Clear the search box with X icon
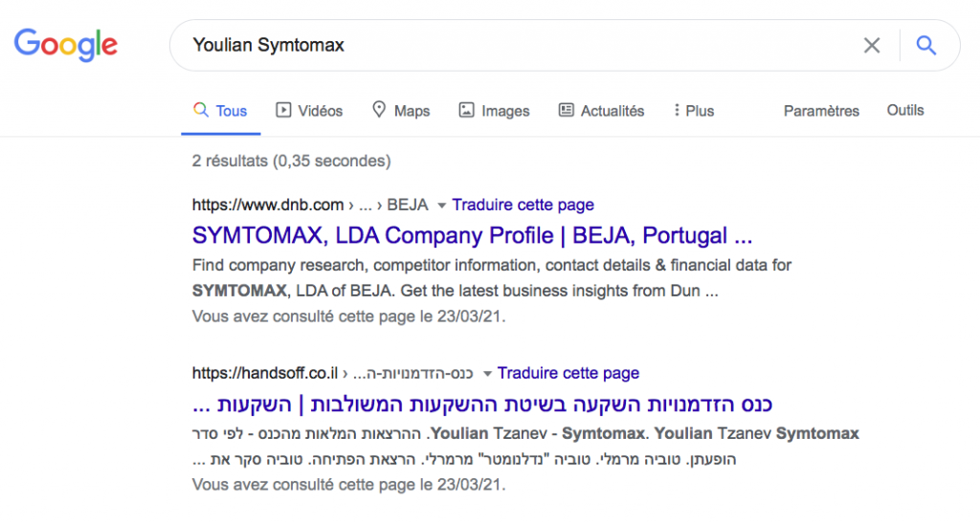The image size is (980, 523). 872,45
